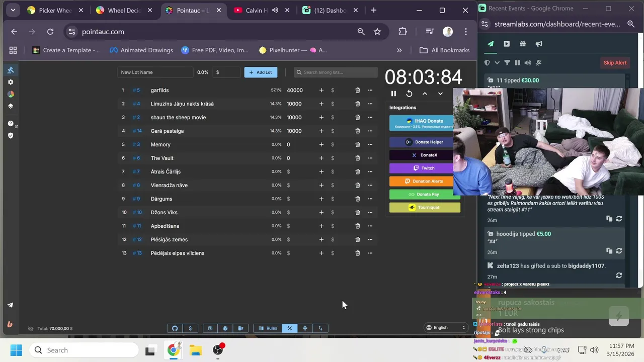Open the layers icon in Pointauc sidebar
The width and height of the screenshot is (644, 362).
(x=11, y=106)
